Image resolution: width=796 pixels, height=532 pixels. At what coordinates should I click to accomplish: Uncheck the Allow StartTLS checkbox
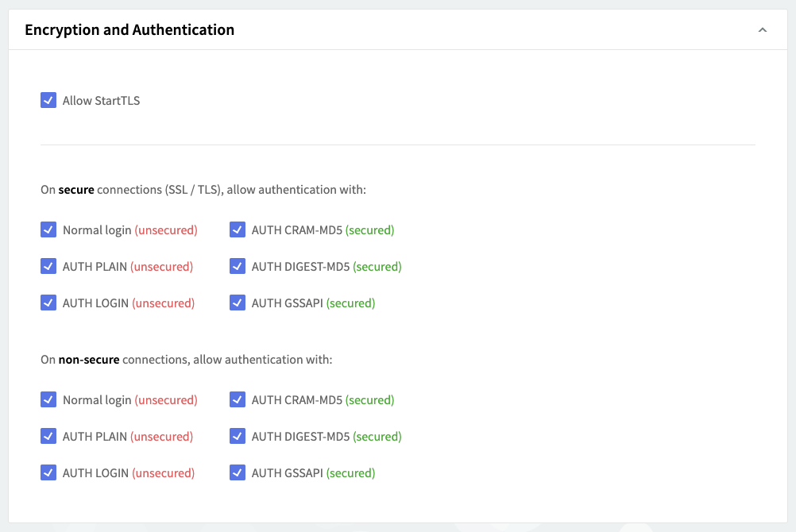[x=48, y=100]
